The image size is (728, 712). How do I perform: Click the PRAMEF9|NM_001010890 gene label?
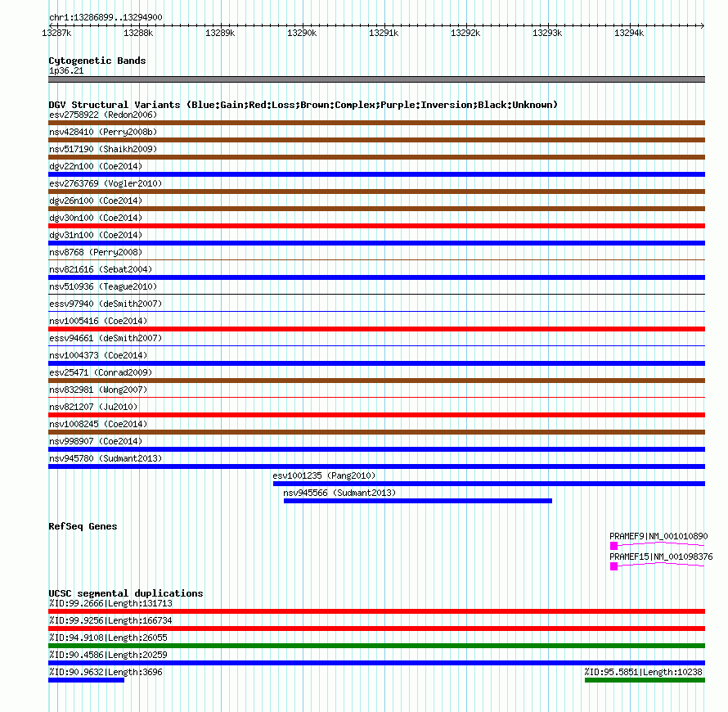tap(658, 536)
